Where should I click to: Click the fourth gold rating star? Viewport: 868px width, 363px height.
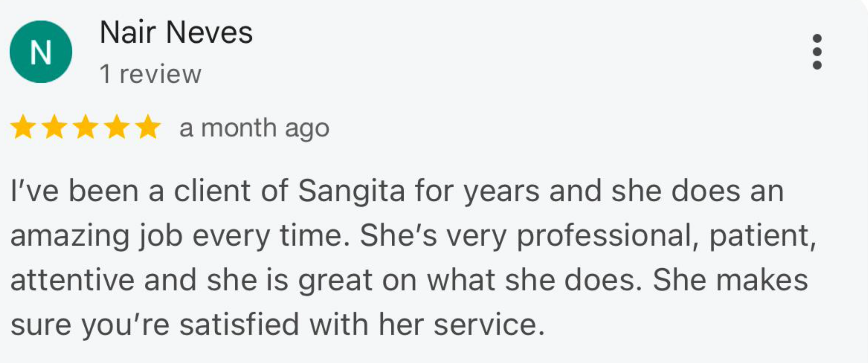tap(117, 127)
